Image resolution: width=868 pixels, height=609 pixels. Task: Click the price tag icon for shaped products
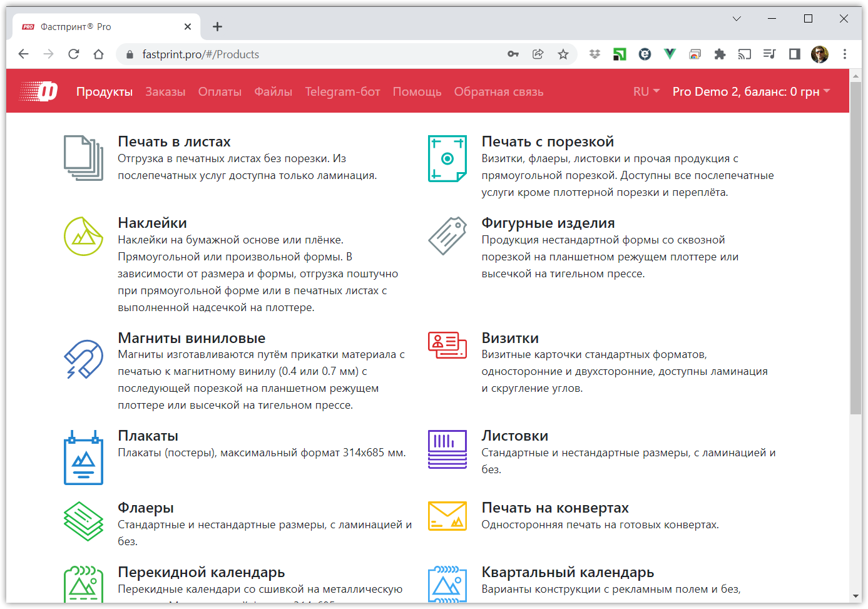pyautogui.click(x=447, y=236)
